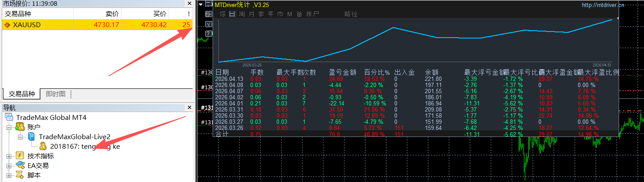Open MTDriver help via ? button
The height and width of the screenshot is (182, 644).
[209, 33]
